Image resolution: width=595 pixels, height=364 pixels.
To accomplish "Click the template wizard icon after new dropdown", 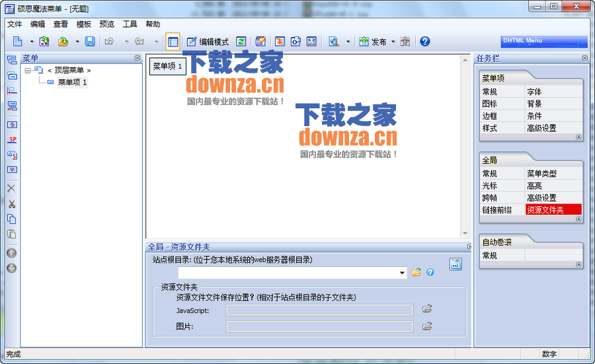I will tap(44, 42).
